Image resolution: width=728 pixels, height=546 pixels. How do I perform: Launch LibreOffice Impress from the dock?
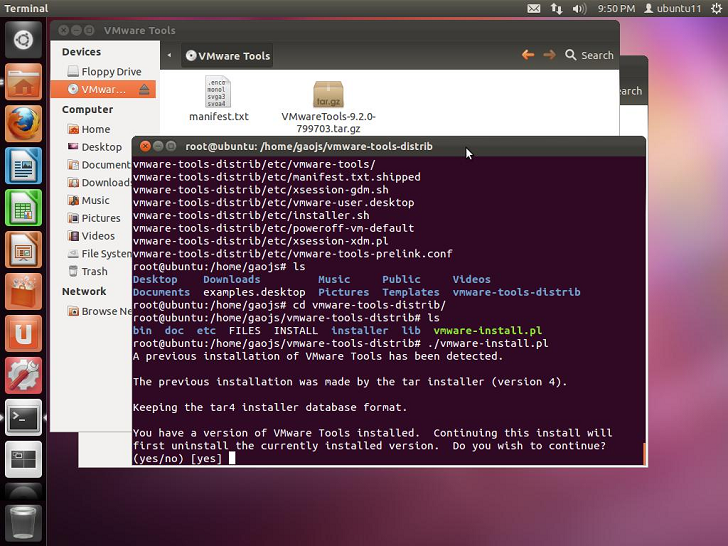pos(23,250)
